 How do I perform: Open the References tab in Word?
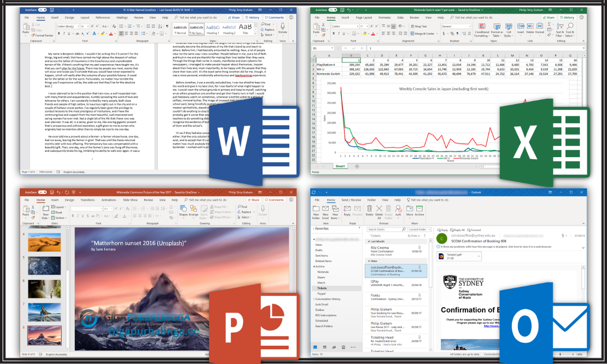click(x=103, y=18)
